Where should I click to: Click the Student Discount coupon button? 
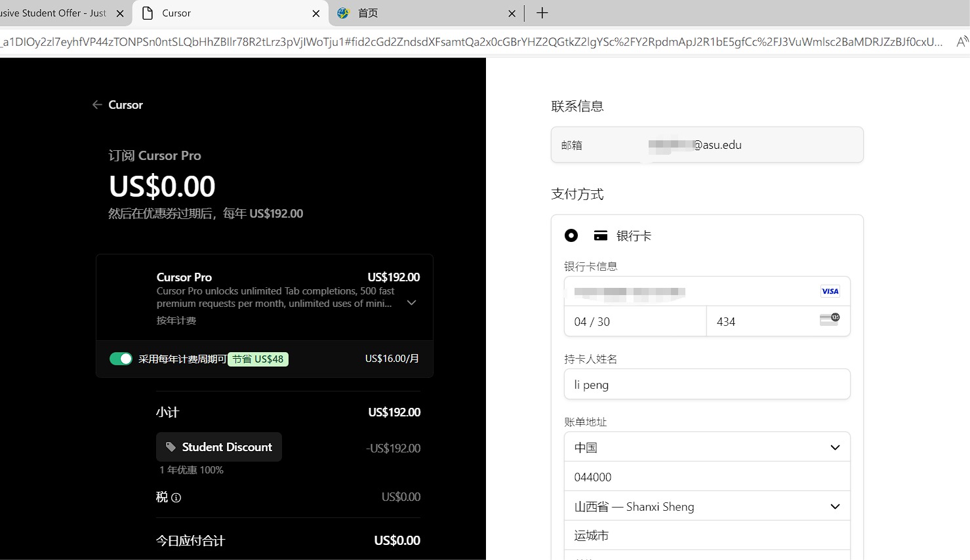point(219,447)
